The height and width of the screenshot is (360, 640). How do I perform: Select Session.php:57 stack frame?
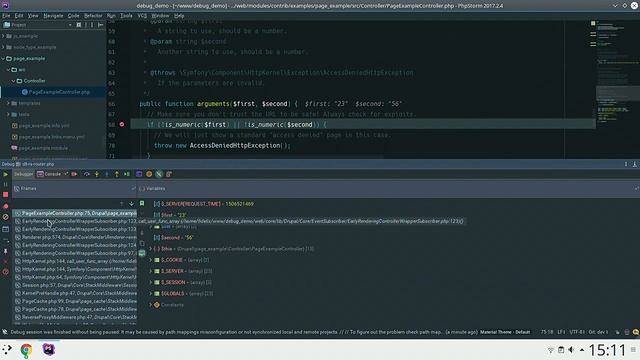75,285
